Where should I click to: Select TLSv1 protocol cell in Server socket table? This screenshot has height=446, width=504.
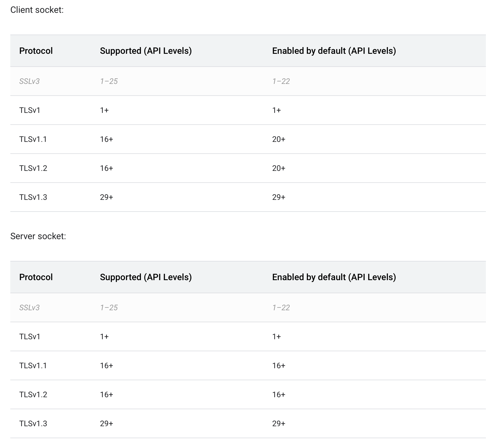click(x=30, y=337)
